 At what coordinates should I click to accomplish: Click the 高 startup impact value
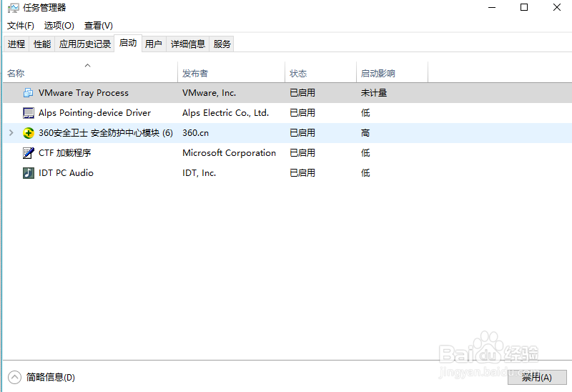coord(365,133)
